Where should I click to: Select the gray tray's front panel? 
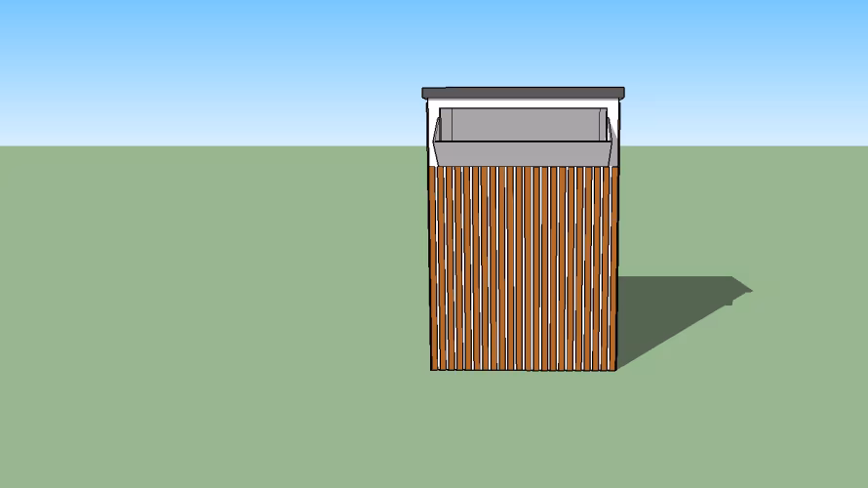point(523,153)
